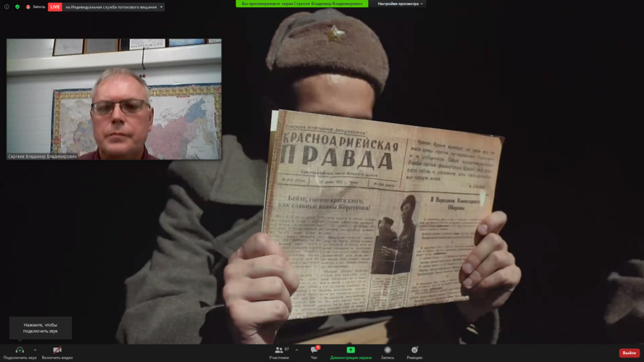Click the red recording indicator
Image resolution: width=644 pixels, height=362 pixels.
[28, 7]
